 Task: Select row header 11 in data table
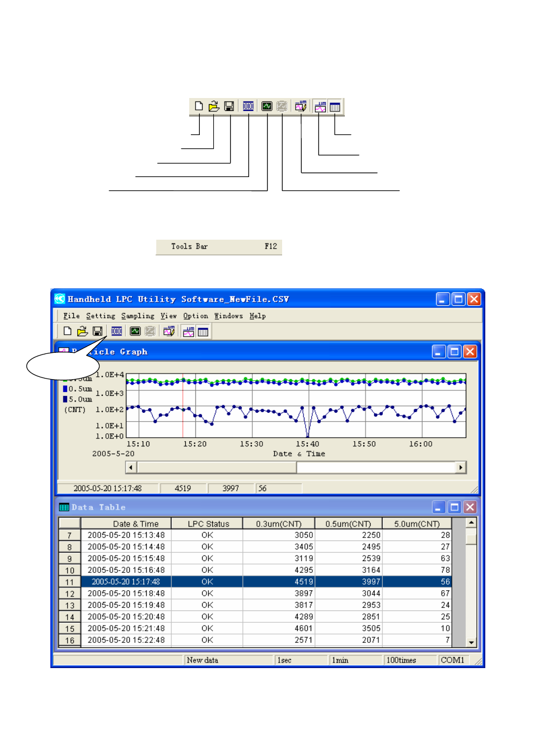(70, 582)
